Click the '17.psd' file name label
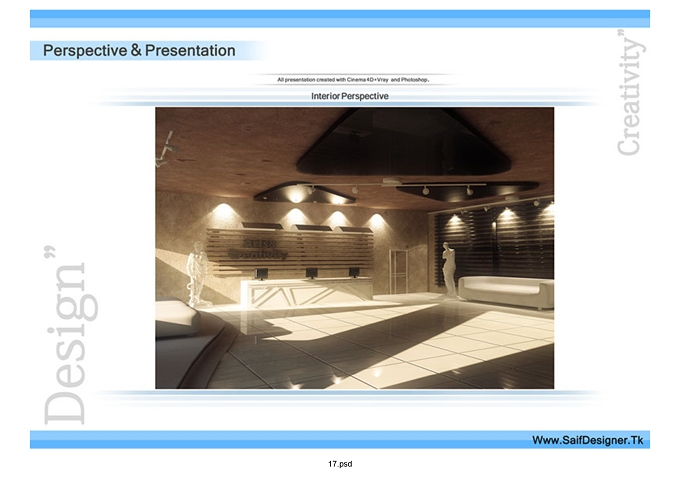The image size is (680, 481). tap(340, 464)
